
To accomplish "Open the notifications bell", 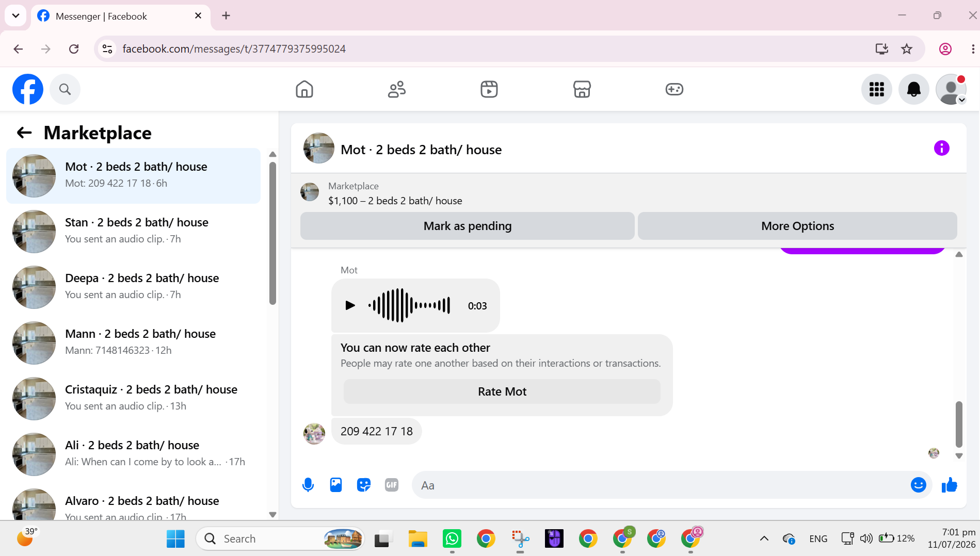I will [914, 89].
